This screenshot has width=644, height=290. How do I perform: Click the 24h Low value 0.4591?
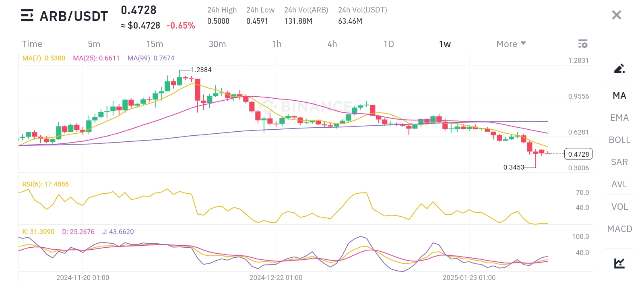(257, 21)
